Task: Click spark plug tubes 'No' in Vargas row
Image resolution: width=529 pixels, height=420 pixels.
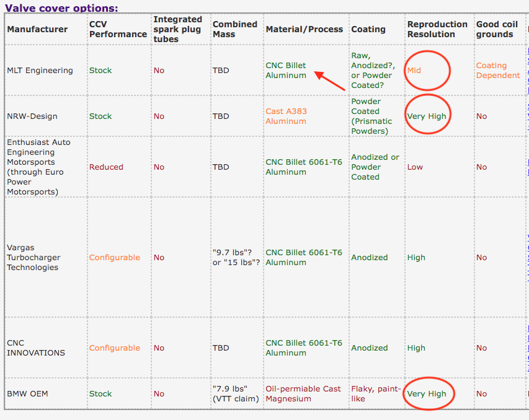Action: coord(159,258)
